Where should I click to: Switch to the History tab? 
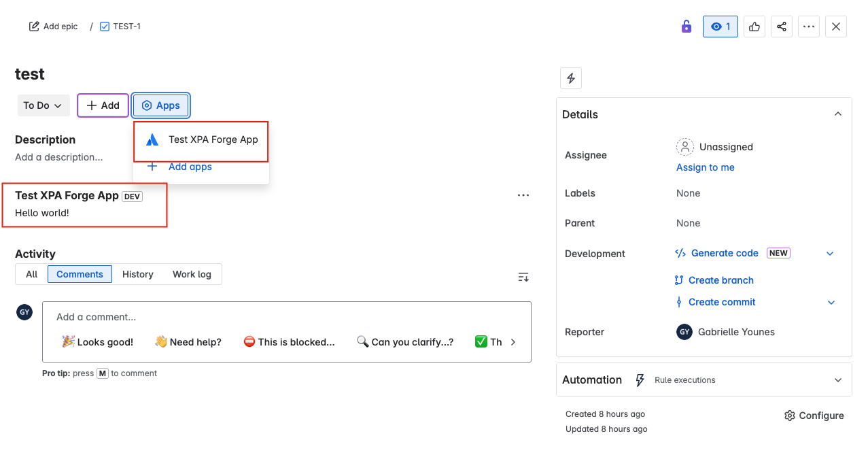[137, 274]
